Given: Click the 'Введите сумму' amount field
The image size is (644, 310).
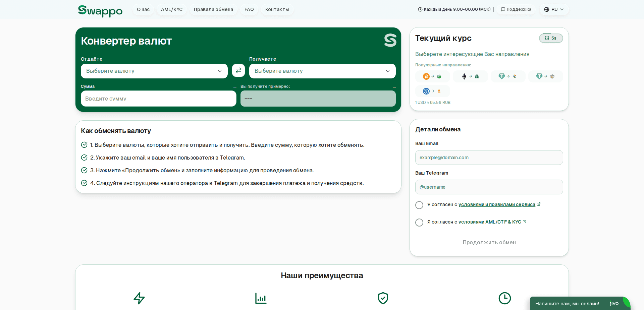Looking at the screenshot, I should 158,99.
